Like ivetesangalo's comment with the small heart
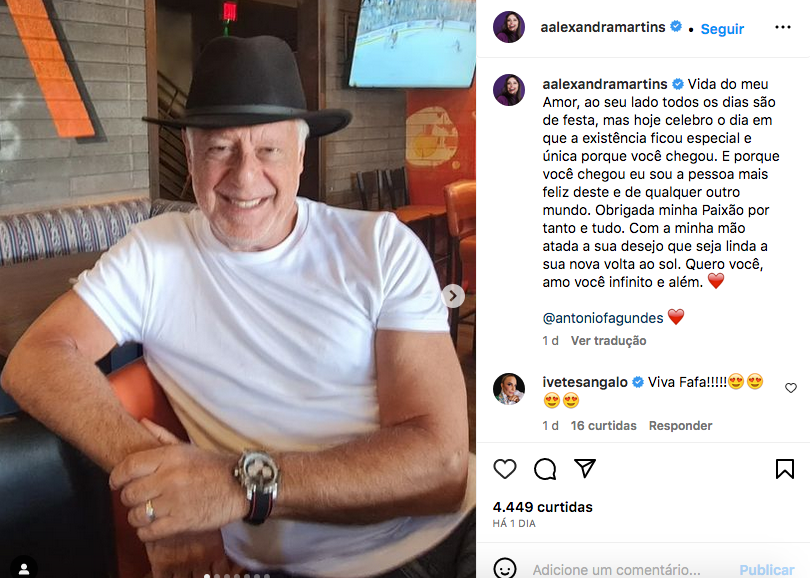Viewport: 810px width, 578px height. tap(790, 388)
